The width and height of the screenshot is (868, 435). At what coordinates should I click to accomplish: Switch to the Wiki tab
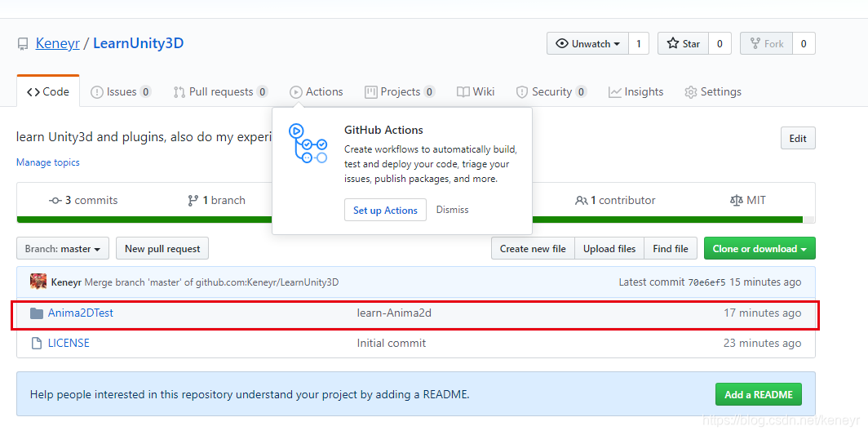coord(476,92)
